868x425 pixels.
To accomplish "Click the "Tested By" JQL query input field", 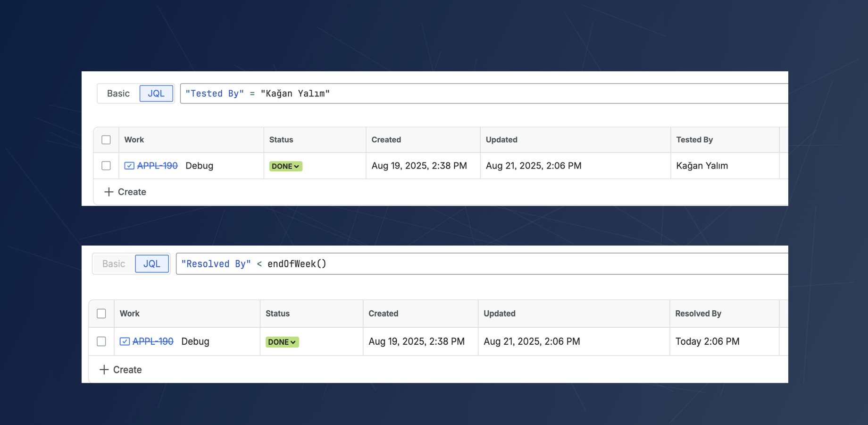I will pos(472,93).
